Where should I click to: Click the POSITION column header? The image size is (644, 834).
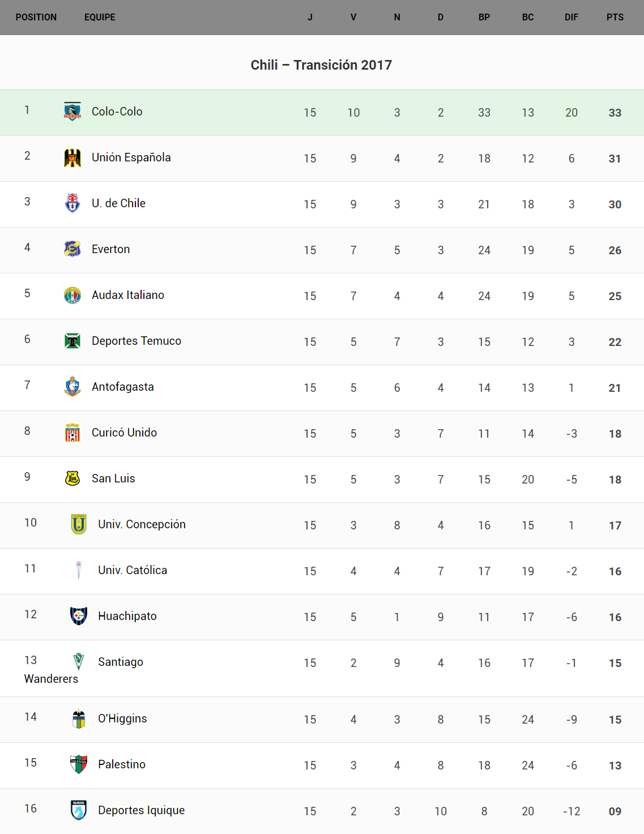[36, 18]
